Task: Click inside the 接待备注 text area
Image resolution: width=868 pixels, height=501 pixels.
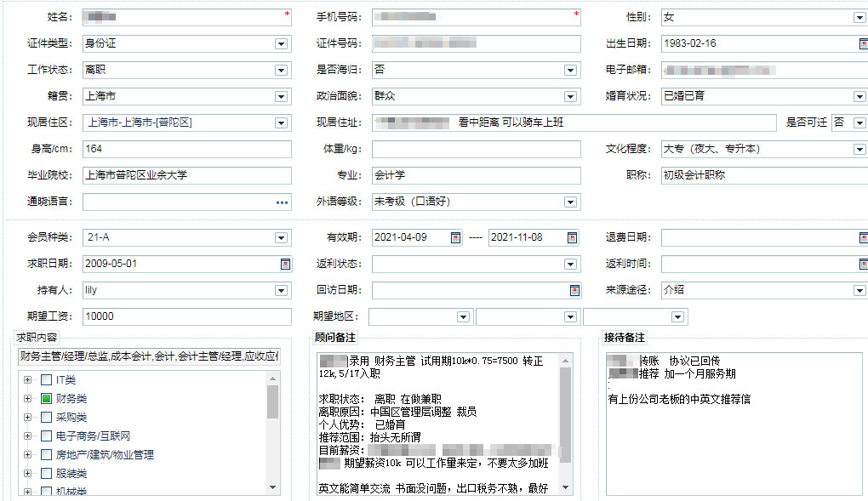Action: (734, 424)
